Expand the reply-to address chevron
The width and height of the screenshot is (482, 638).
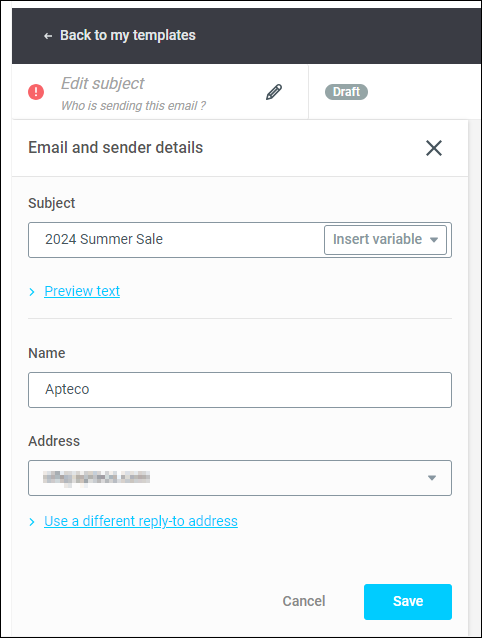32,522
